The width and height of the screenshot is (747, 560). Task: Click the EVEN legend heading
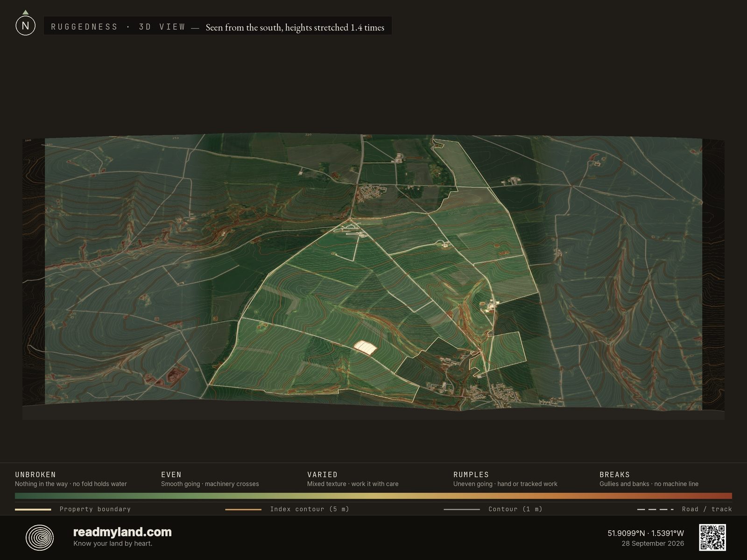coord(171,475)
